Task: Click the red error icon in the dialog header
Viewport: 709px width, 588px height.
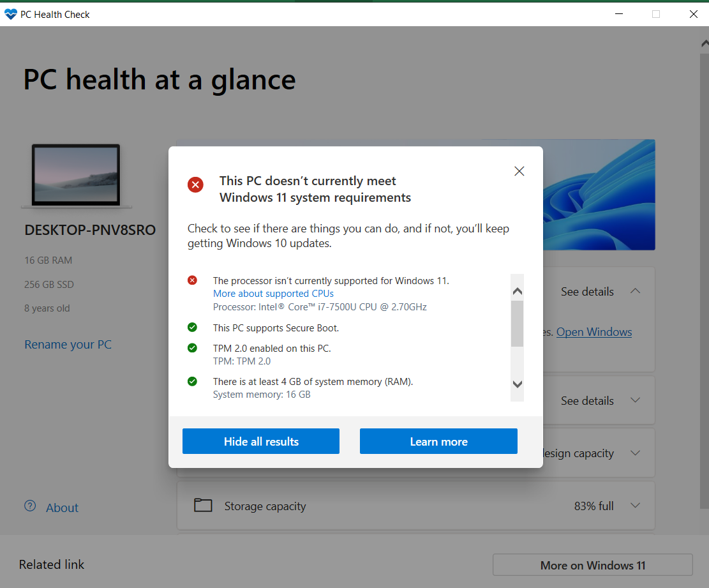Action: click(x=195, y=185)
